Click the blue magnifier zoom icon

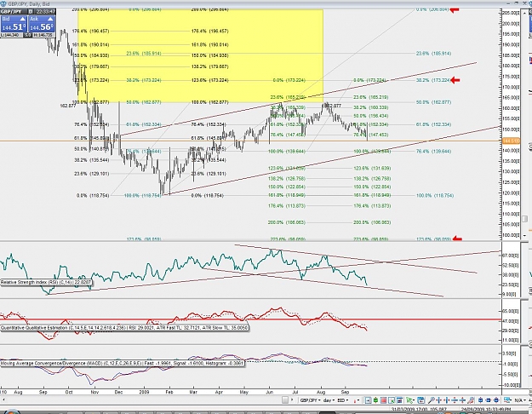click(x=432, y=400)
